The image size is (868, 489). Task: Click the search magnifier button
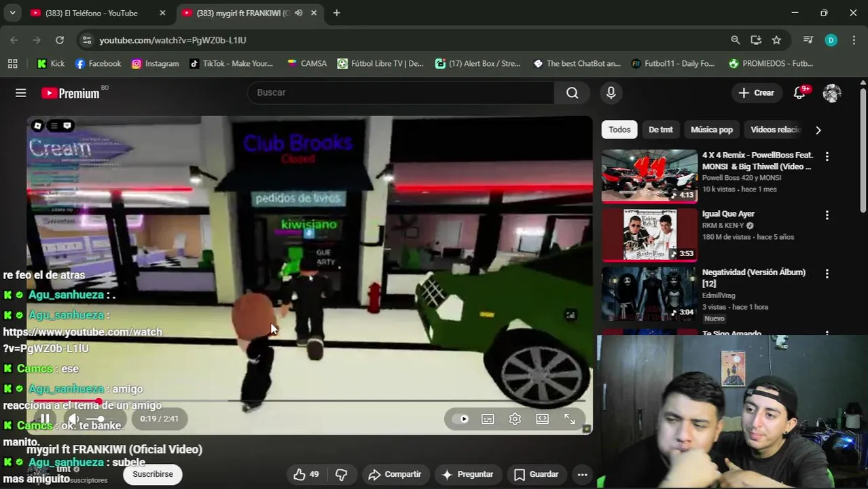click(x=573, y=93)
